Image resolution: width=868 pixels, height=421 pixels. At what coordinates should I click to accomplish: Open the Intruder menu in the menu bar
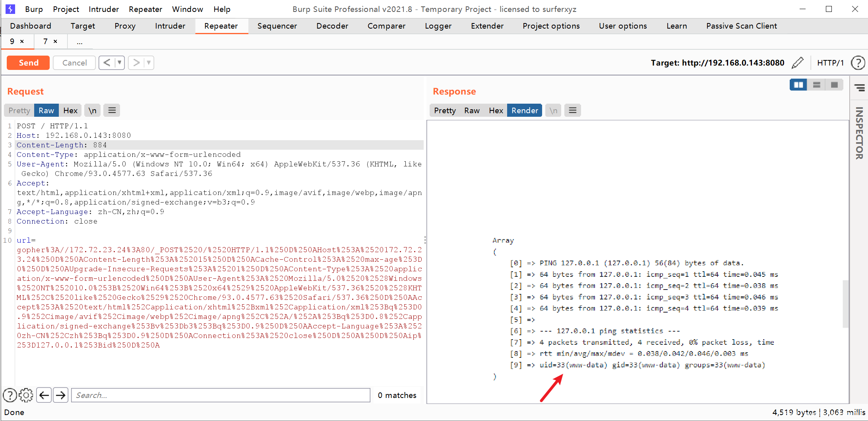(104, 9)
